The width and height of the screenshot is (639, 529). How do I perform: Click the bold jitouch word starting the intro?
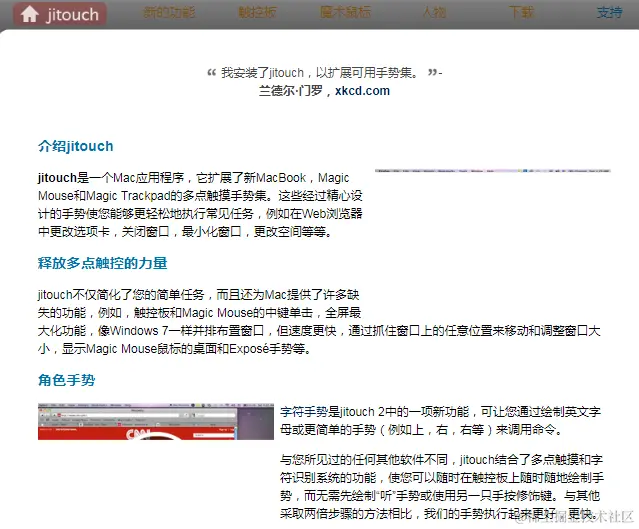tap(57, 178)
